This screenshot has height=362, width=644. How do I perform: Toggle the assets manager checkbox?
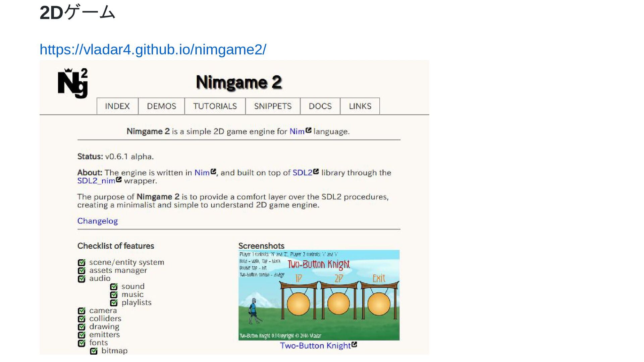82,270
